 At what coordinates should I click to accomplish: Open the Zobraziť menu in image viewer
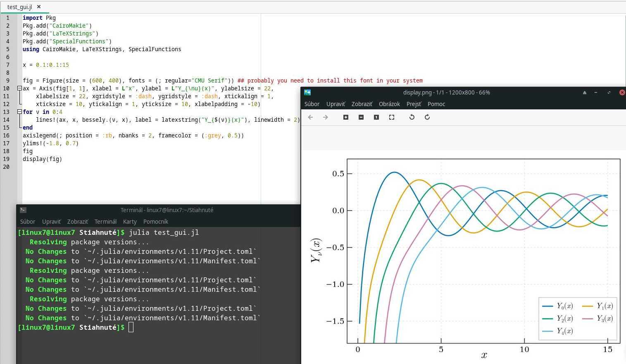362,104
